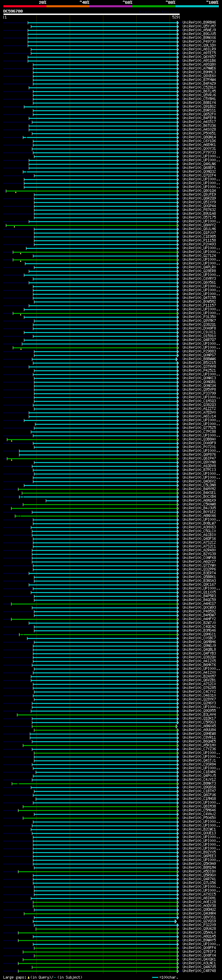Open hit UniRef100_A5AEJ9
This screenshot has height=980, width=222.
[199, 30]
